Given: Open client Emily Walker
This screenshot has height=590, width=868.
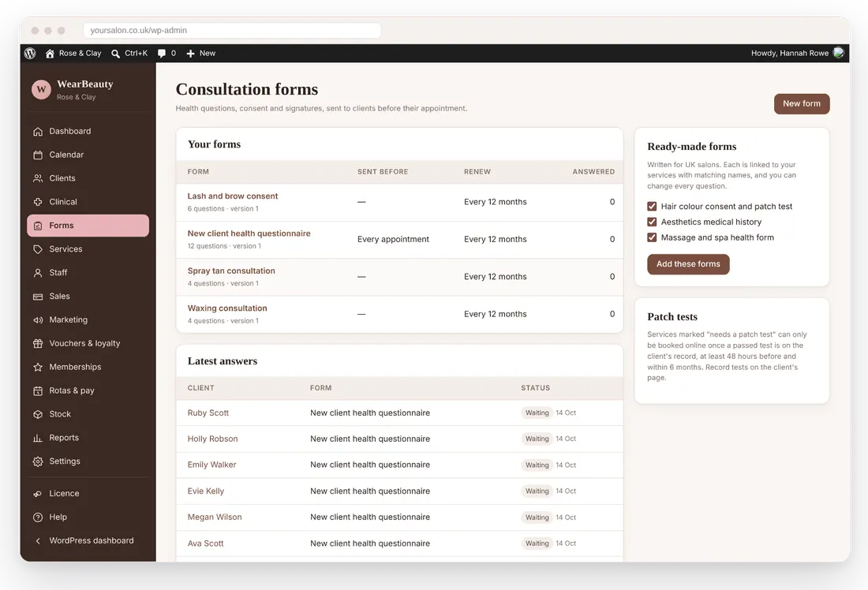Looking at the screenshot, I should pos(211,465).
